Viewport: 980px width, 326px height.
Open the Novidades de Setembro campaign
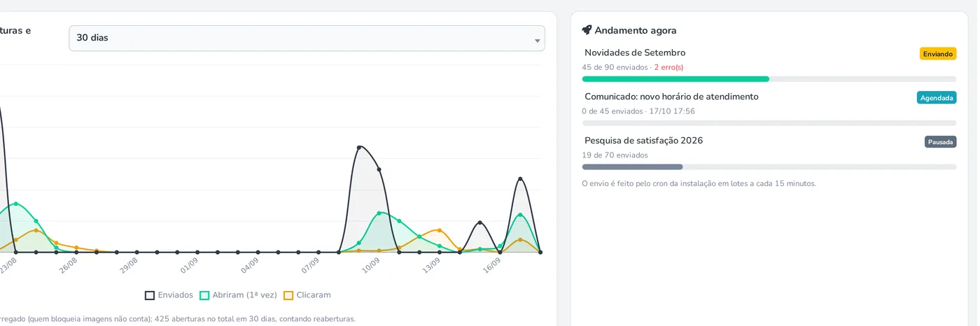(x=635, y=52)
